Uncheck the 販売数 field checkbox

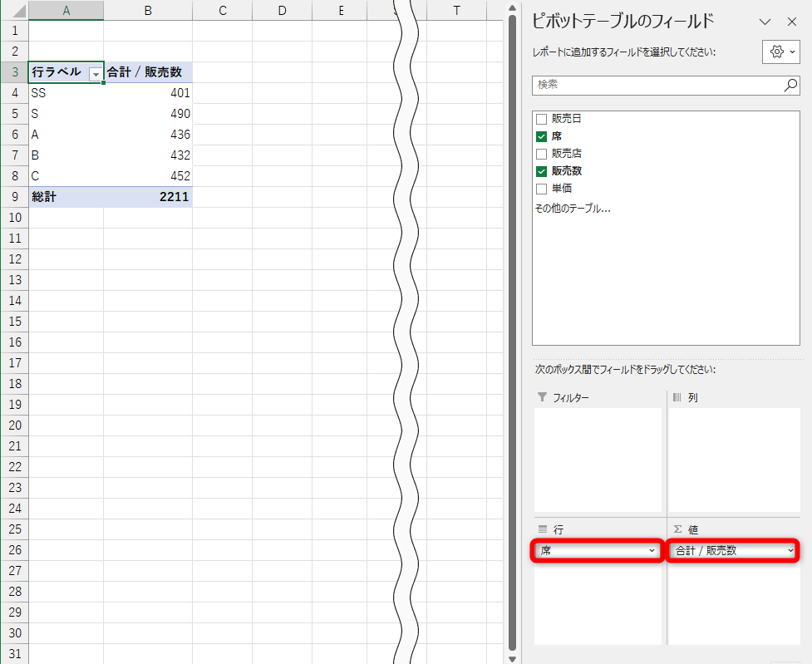click(x=542, y=171)
